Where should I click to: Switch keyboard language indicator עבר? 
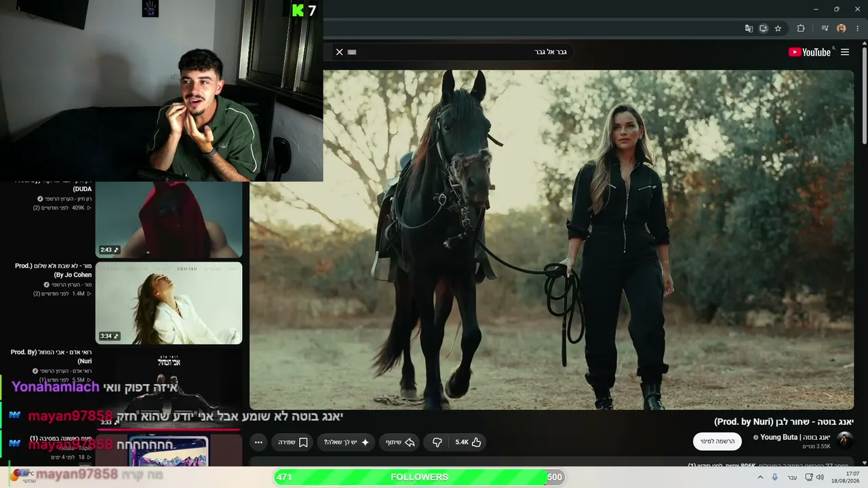click(x=792, y=477)
